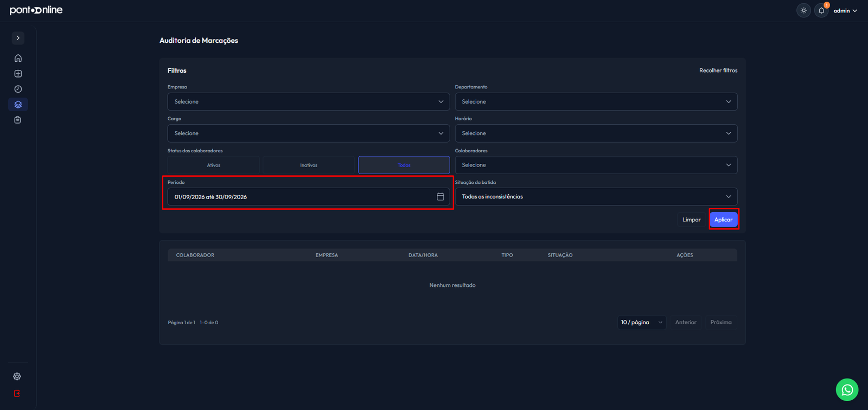Click the Próxima pagination button

(x=721, y=322)
